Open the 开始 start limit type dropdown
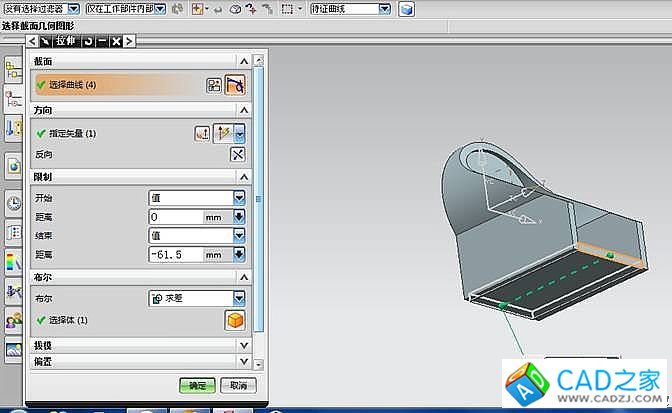672x413 pixels. [239, 197]
